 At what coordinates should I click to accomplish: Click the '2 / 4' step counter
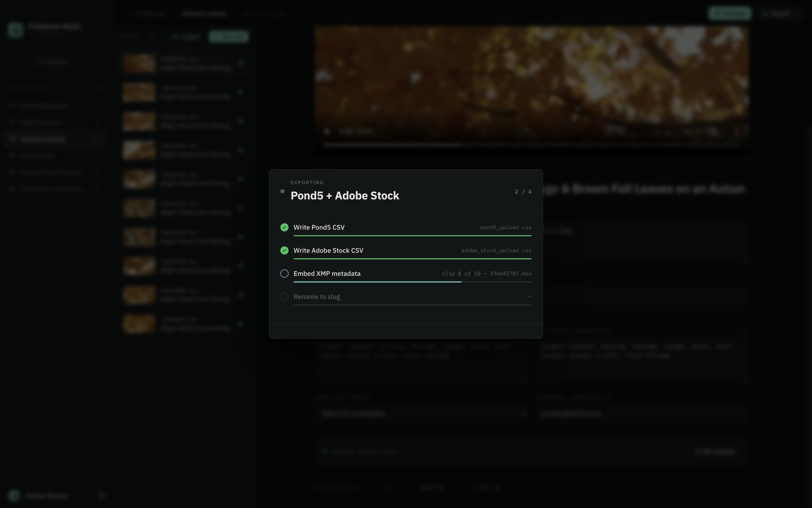click(523, 192)
